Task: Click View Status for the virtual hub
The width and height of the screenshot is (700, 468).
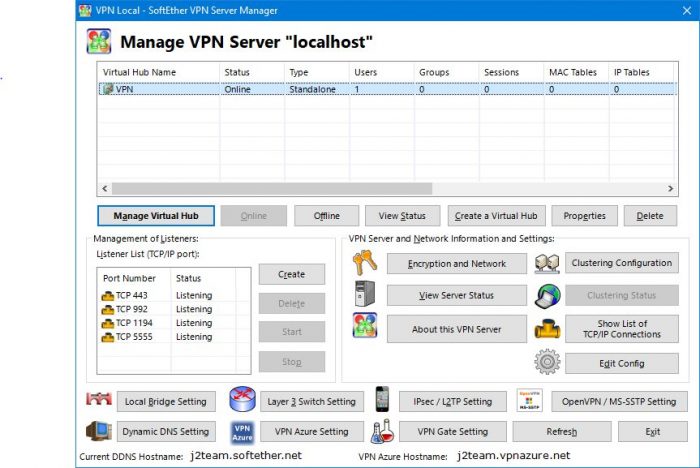Action: 402,216
